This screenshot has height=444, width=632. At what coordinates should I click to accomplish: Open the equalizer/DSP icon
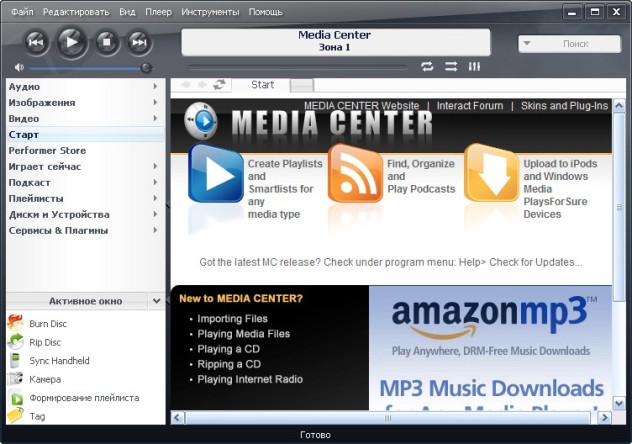pyautogui.click(x=474, y=67)
